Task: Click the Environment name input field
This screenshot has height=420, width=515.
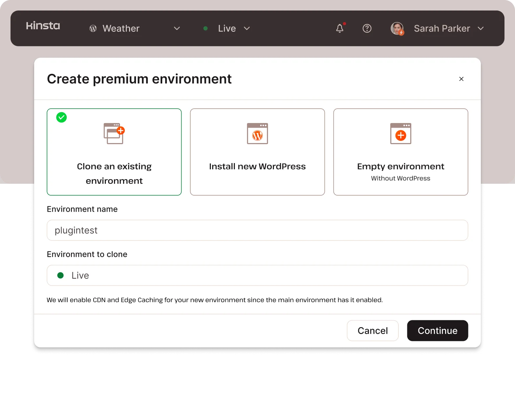Action: point(257,230)
